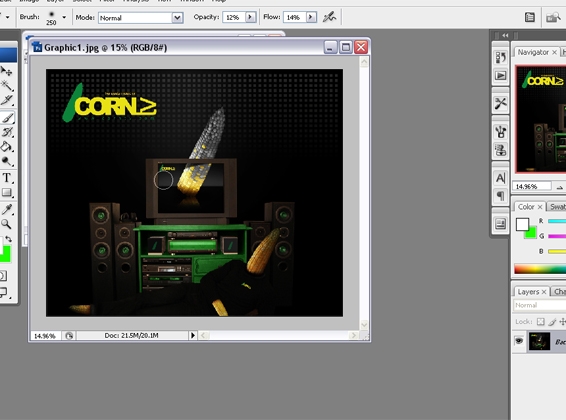The width and height of the screenshot is (566, 420).
Task: Select the Paint Bucket tool
Action: pos(6,146)
